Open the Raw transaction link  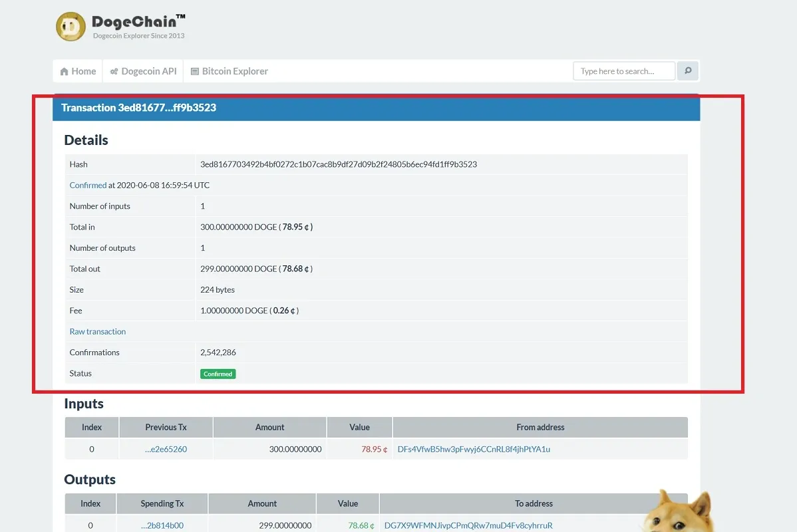[98, 331]
